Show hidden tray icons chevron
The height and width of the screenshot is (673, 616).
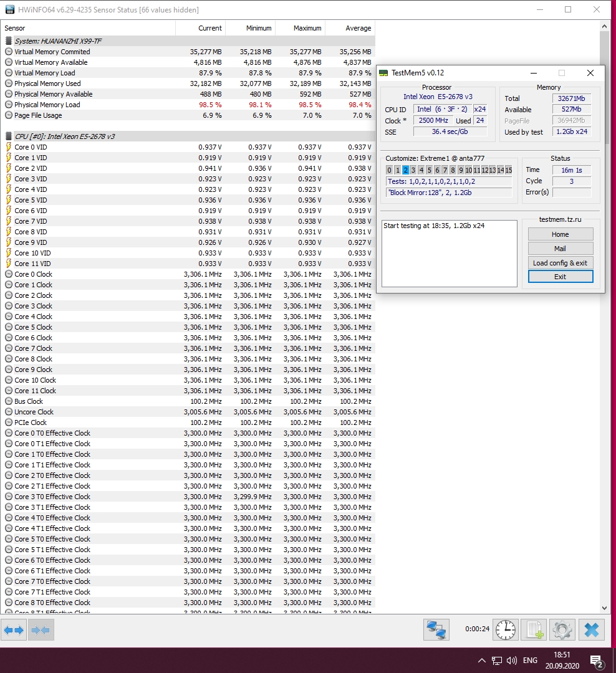pos(481,661)
